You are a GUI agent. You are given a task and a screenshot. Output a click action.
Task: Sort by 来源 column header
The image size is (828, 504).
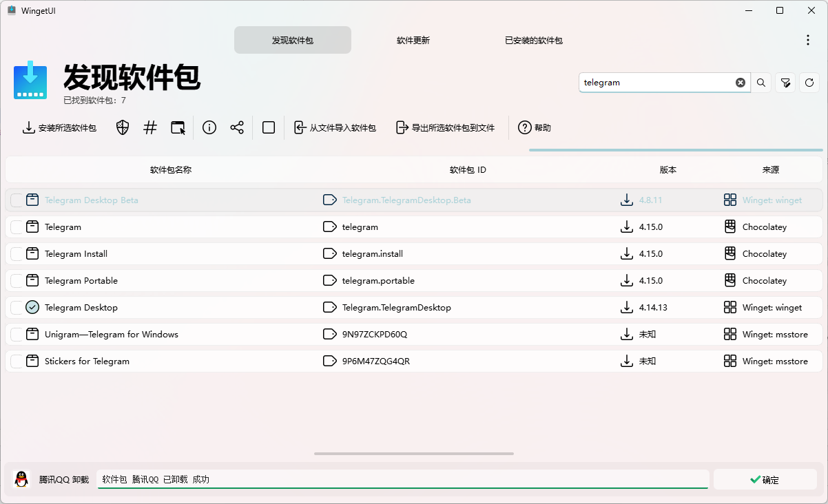tap(771, 169)
